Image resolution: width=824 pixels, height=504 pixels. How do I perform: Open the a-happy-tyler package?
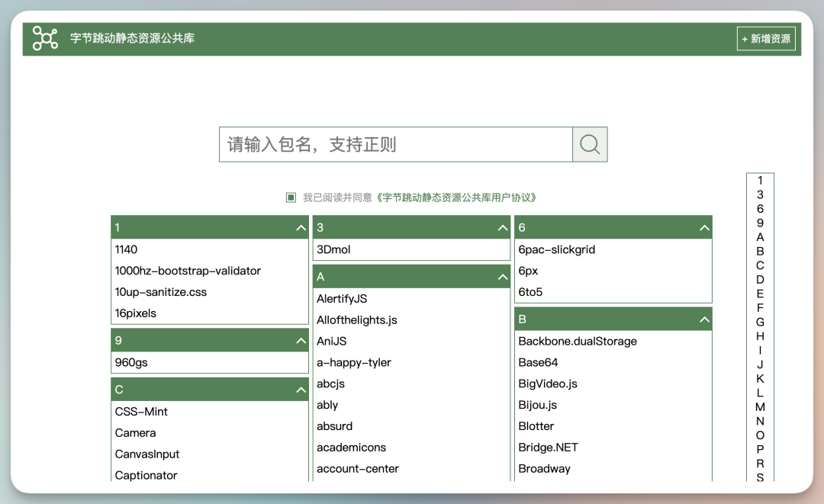[x=354, y=363]
